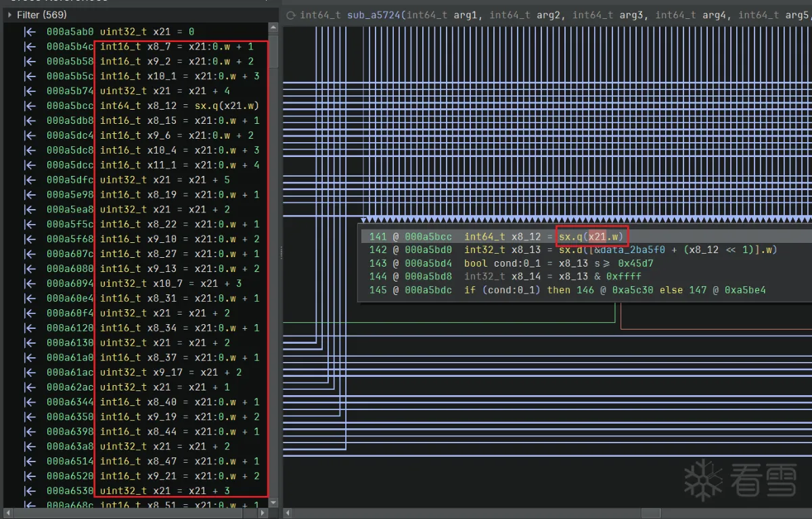Click the arrow icon beside address 000a62ac
812x519 pixels.
click(29, 387)
